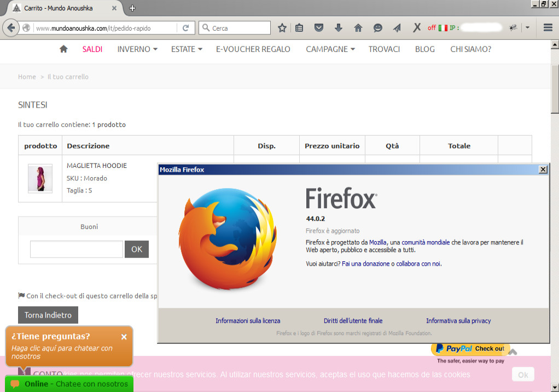Screen dimensions: 559x392
Task: Click the page scrollbar up arrow
Action: click(x=555, y=44)
